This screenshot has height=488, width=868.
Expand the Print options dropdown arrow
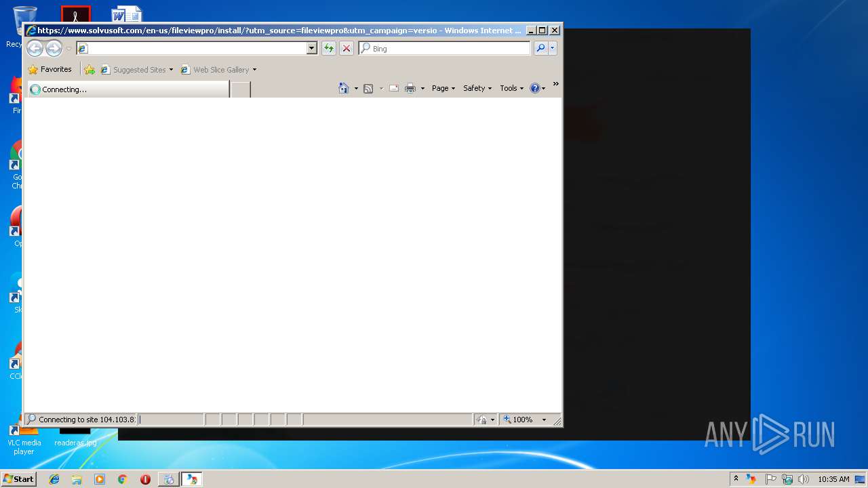pyautogui.click(x=422, y=88)
